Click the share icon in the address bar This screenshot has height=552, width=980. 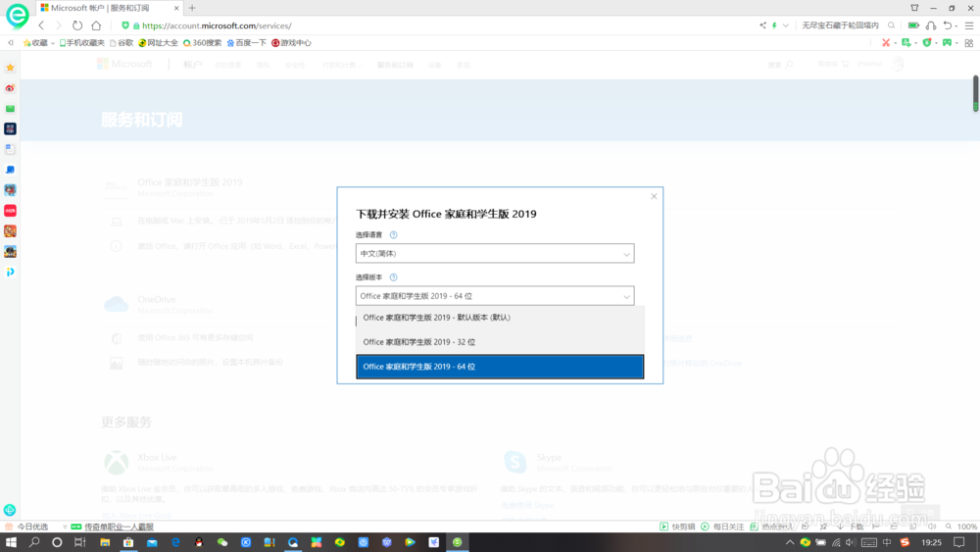pyautogui.click(x=762, y=25)
